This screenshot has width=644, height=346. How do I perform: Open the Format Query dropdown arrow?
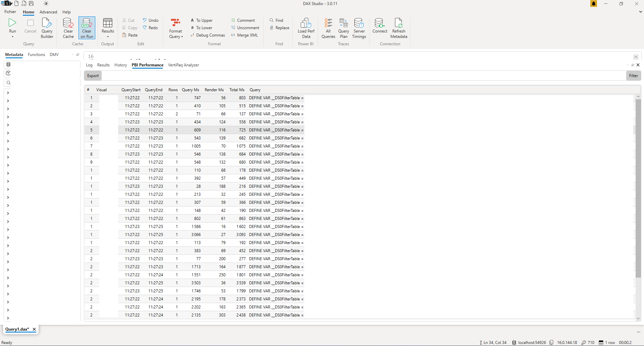tap(182, 37)
